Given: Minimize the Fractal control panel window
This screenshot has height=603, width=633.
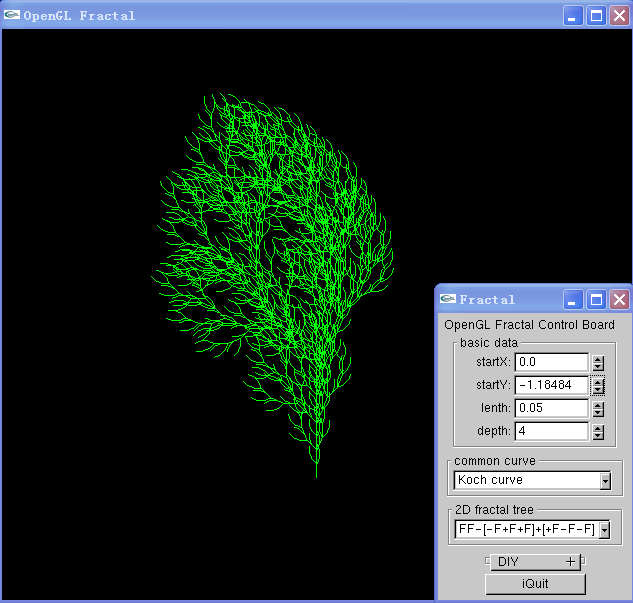Looking at the screenshot, I should (573, 299).
